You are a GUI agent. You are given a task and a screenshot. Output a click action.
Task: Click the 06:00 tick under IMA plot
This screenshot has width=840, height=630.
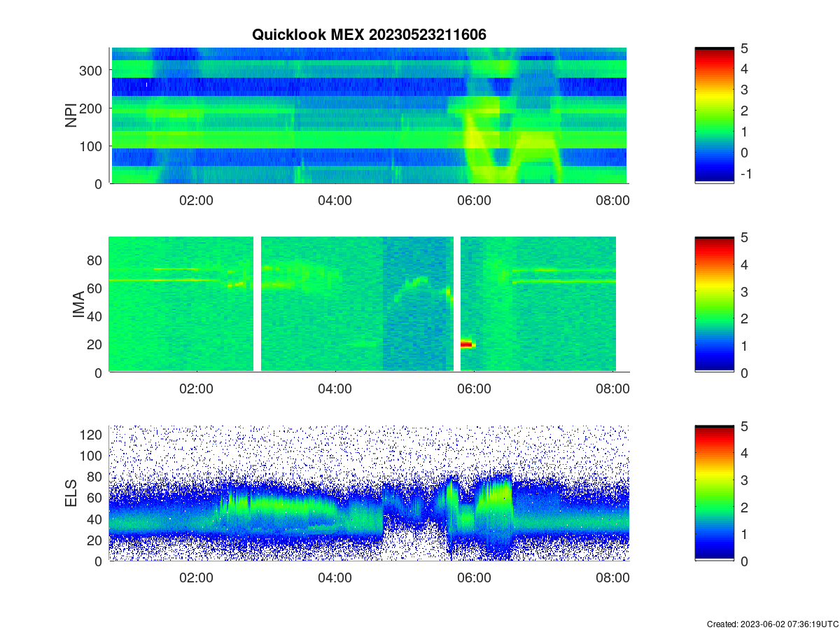pos(474,390)
